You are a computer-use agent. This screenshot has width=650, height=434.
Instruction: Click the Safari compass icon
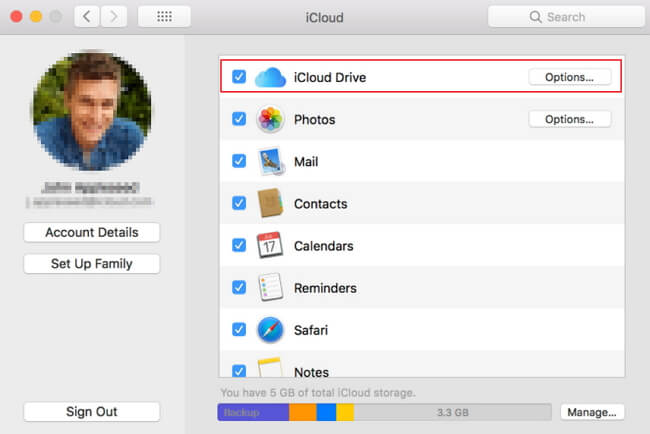pos(270,330)
